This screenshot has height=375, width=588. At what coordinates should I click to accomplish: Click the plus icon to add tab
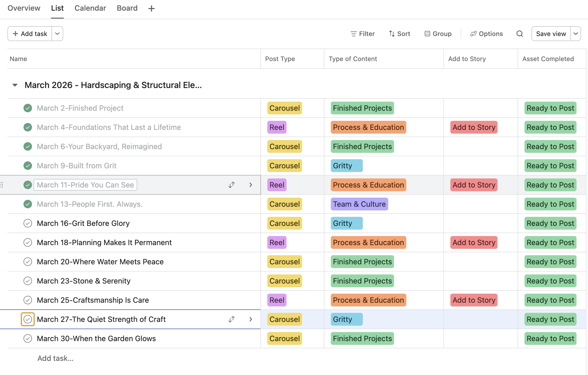pos(151,9)
